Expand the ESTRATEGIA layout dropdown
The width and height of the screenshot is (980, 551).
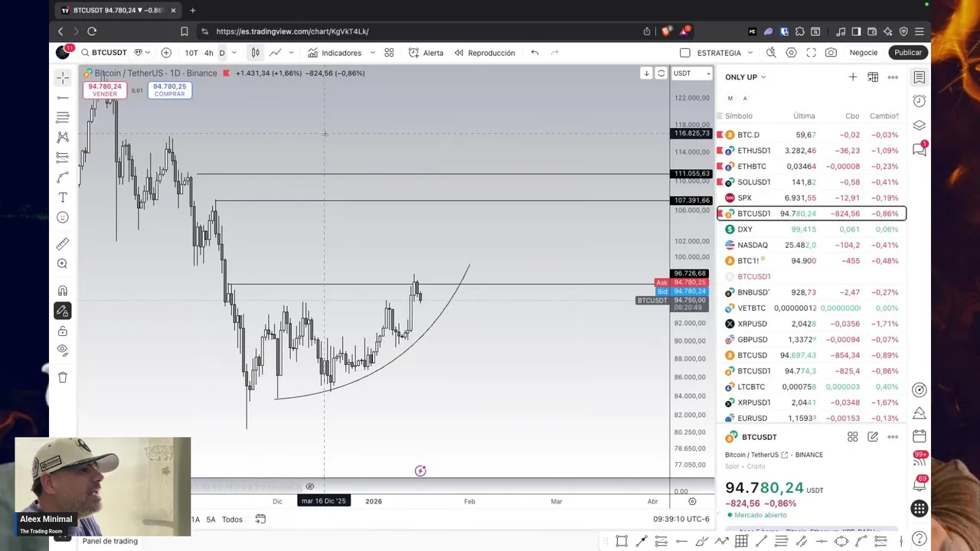pyautogui.click(x=750, y=53)
